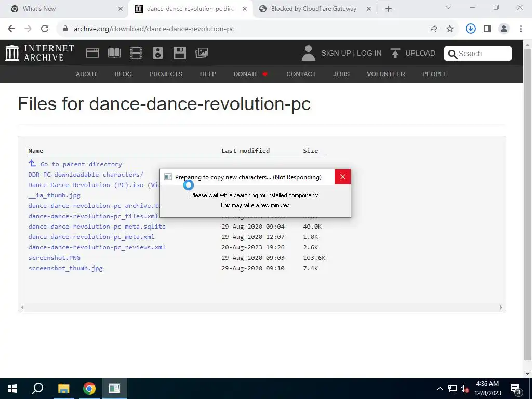The width and height of the screenshot is (532, 399).
Task: Open the Texts book icon
Action: (114, 53)
